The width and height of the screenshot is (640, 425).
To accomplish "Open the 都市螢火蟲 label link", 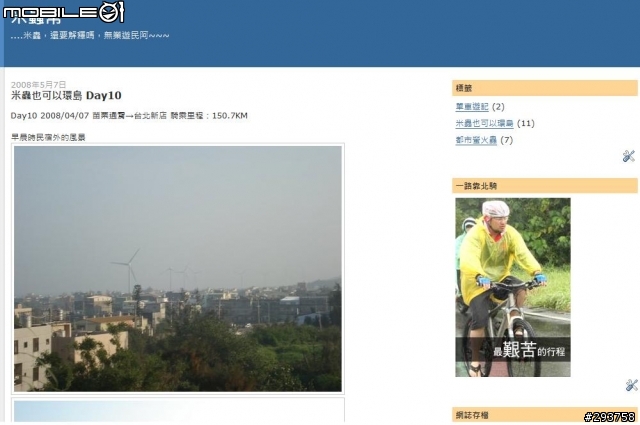I will tap(476, 140).
